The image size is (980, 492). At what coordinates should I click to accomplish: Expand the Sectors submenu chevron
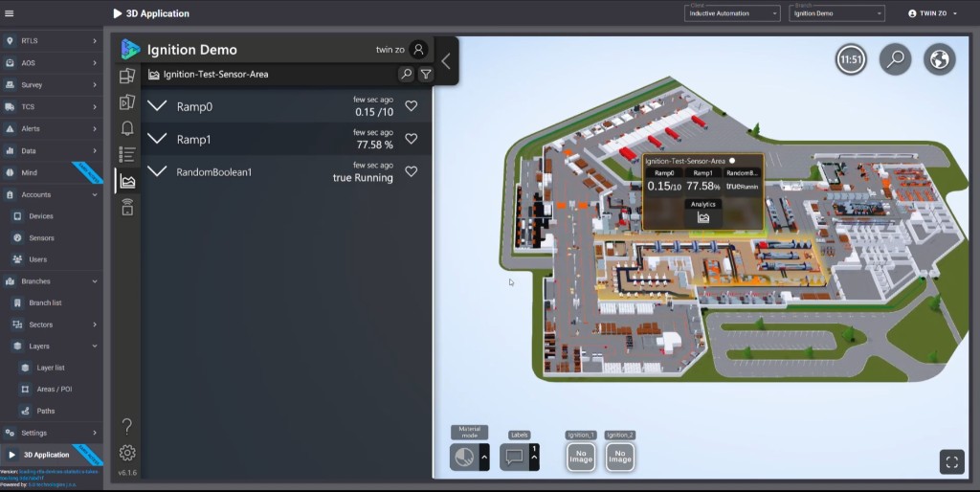[95, 324]
